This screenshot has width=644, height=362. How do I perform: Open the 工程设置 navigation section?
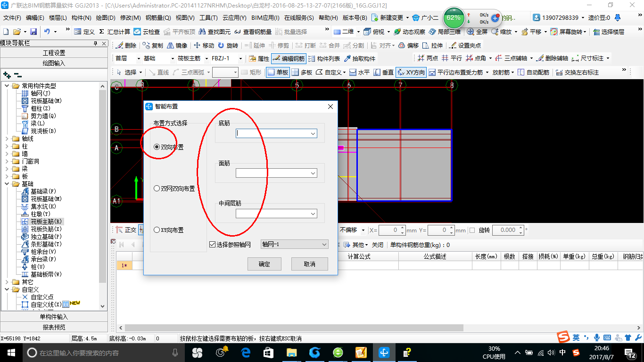(54, 53)
